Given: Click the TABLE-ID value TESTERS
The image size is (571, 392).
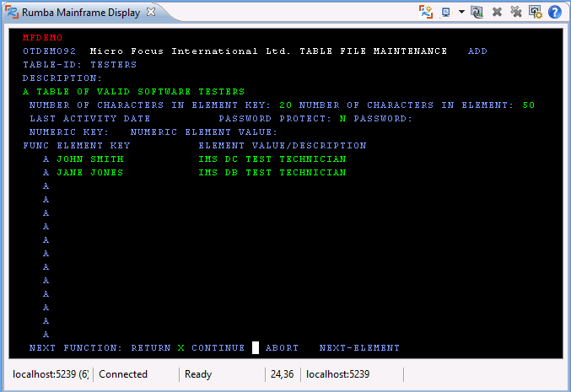Looking at the screenshot, I should coord(113,65).
